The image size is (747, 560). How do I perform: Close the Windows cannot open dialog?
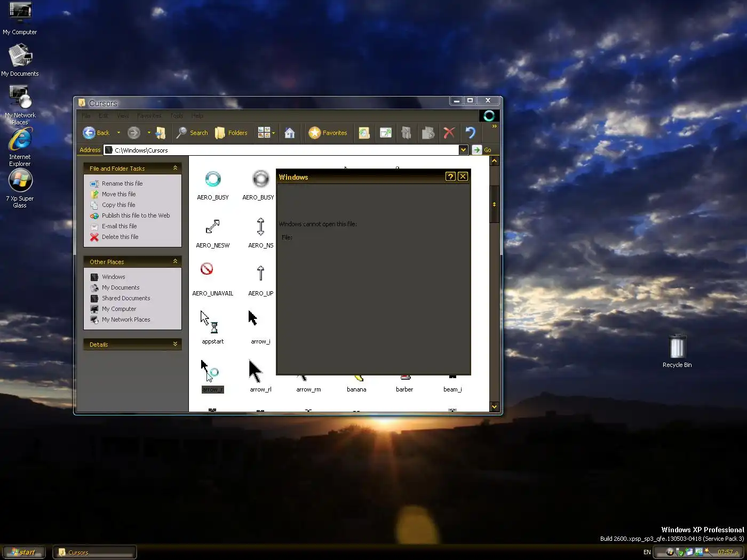463,177
